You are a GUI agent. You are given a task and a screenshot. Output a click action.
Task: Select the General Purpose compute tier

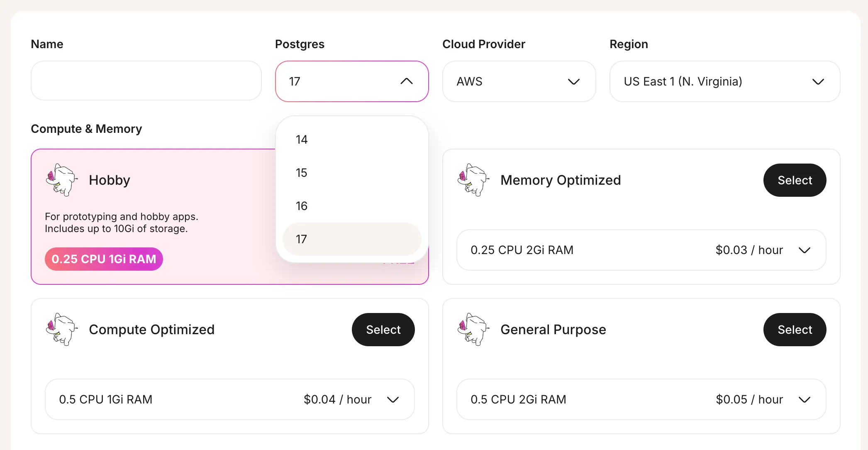tap(795, 330)
